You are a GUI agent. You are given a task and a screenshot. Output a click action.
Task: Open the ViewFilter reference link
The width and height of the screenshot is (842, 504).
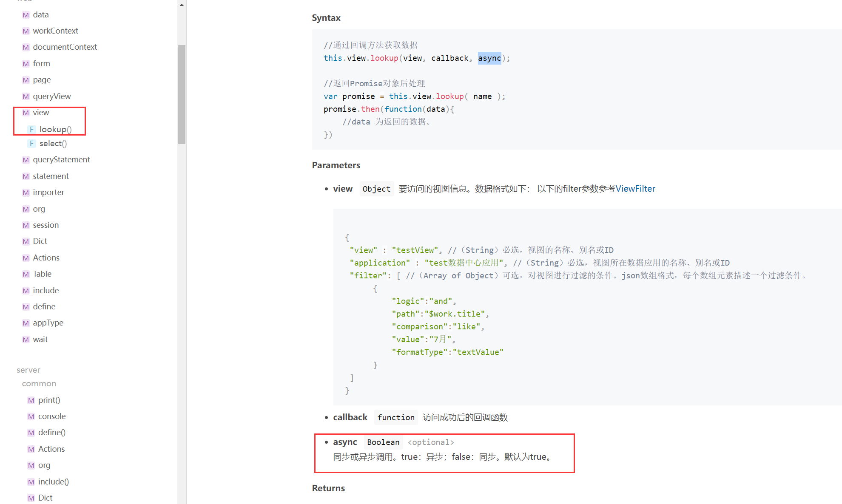coord(635,189)
